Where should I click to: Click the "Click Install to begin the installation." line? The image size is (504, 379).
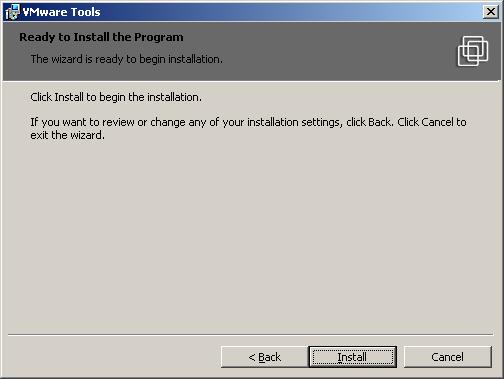116,97
